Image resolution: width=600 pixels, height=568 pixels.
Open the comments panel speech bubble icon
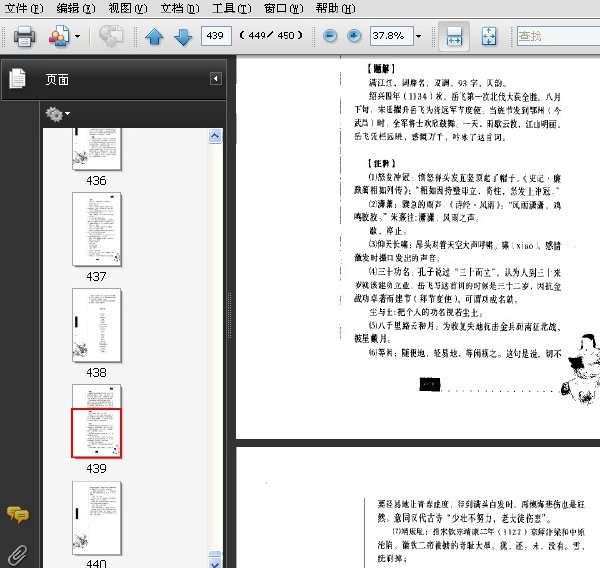(x=18, y=514)
